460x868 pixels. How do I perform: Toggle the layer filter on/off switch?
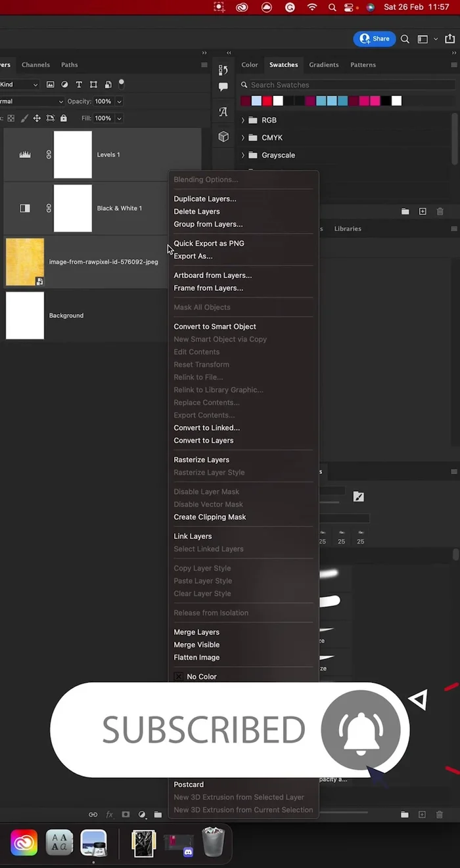point(122,83)
